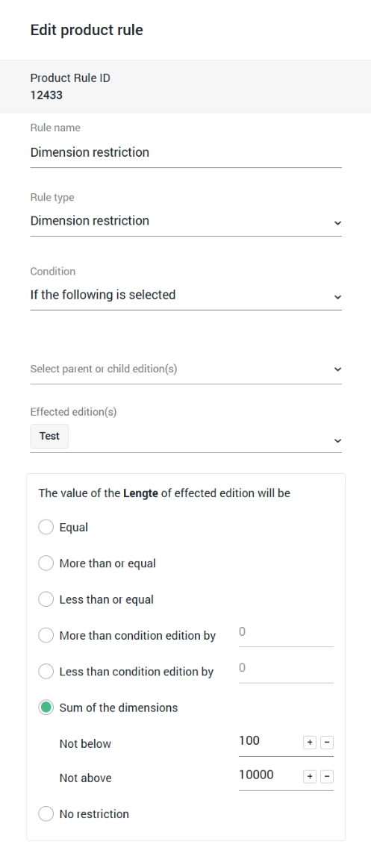This screenshot has width=371, height=868.
Task: Choose Less than or equal option
Action: click(46, 599)
